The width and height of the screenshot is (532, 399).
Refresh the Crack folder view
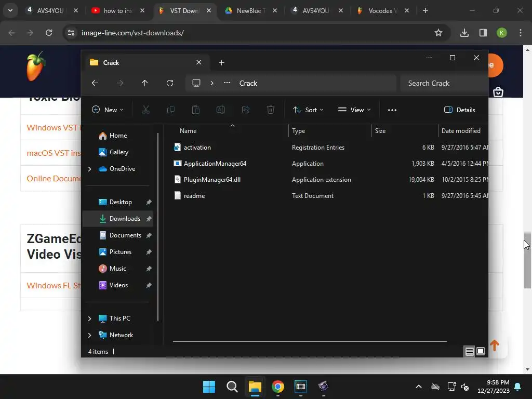[x=170, y=83]
